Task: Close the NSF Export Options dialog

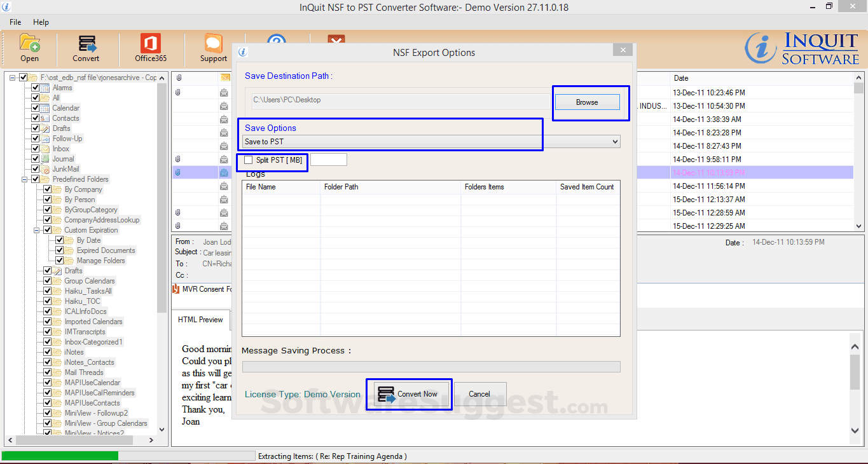Action: 623,50
